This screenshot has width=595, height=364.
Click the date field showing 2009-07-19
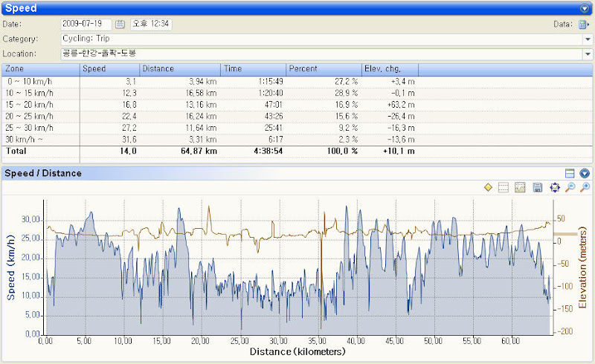[x=86, y=24]
